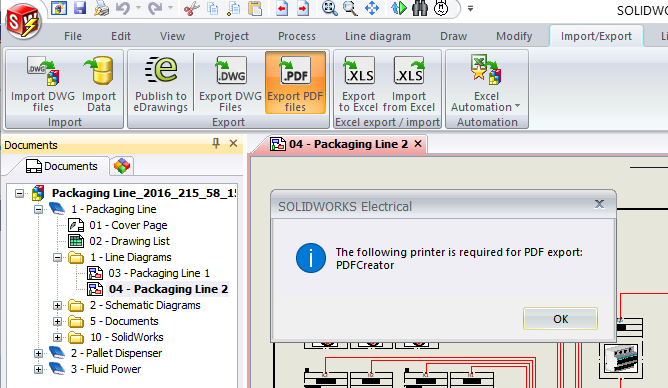Screen dimensions: 668x388
Task: Click the SOLIDWORKS Electrical application logo button
Action: [23, 20]
